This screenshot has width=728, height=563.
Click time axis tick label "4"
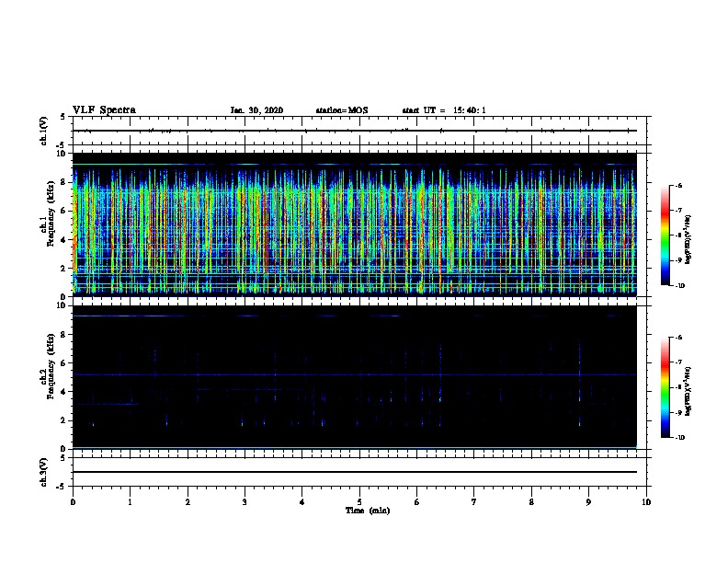pos(302,502)
